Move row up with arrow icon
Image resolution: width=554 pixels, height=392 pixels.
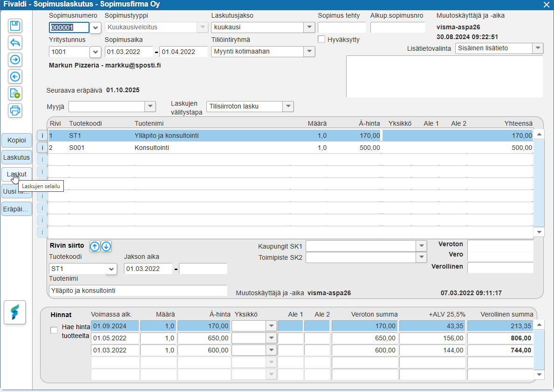coord(95,247)
